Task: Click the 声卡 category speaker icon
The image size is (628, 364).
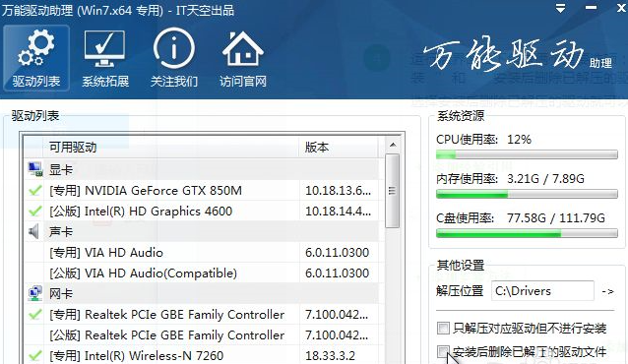Action: pyautogui.click(x=34, y=231)
